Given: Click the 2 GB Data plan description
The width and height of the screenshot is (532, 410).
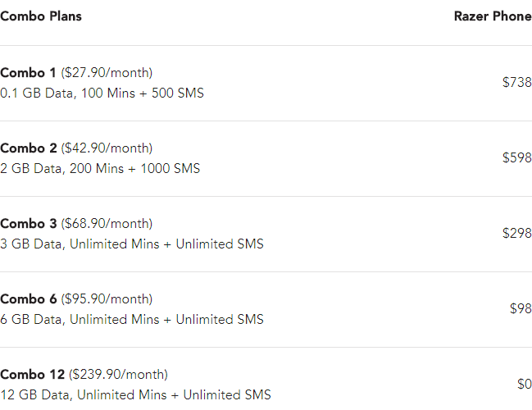Looking at the screenshot, I should pos(99,169).
